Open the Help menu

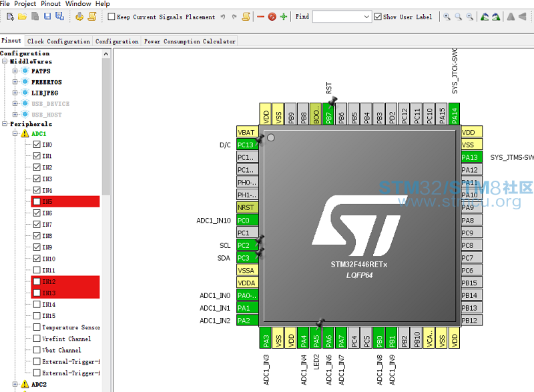103,4
